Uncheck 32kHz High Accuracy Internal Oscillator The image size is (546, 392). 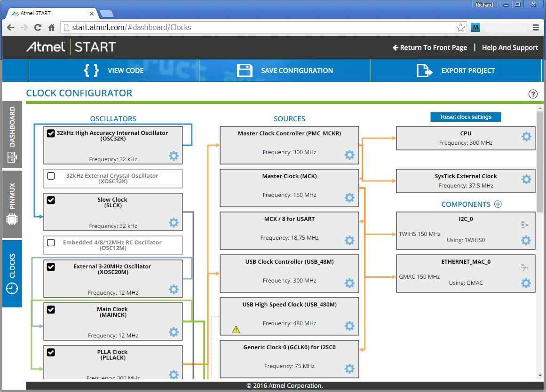[x=51, y=133]
